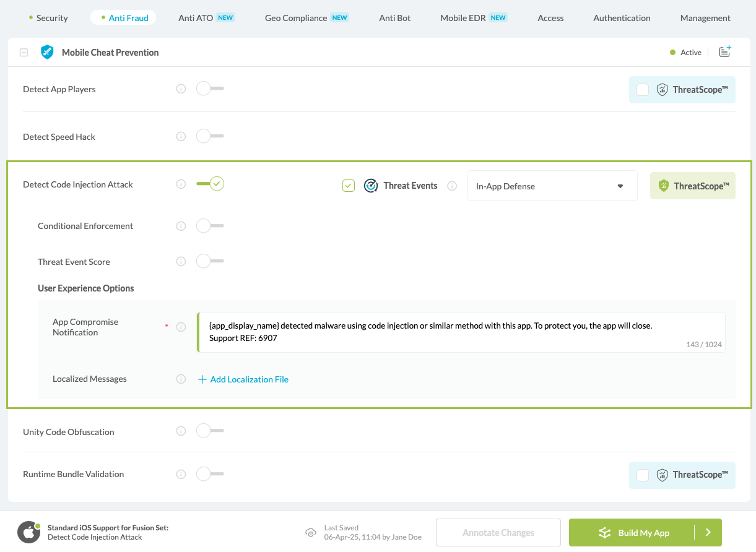Turn on Conditional Enforcement
The width and height of the screenshot is (756, 552).
(x=209, y=225)
